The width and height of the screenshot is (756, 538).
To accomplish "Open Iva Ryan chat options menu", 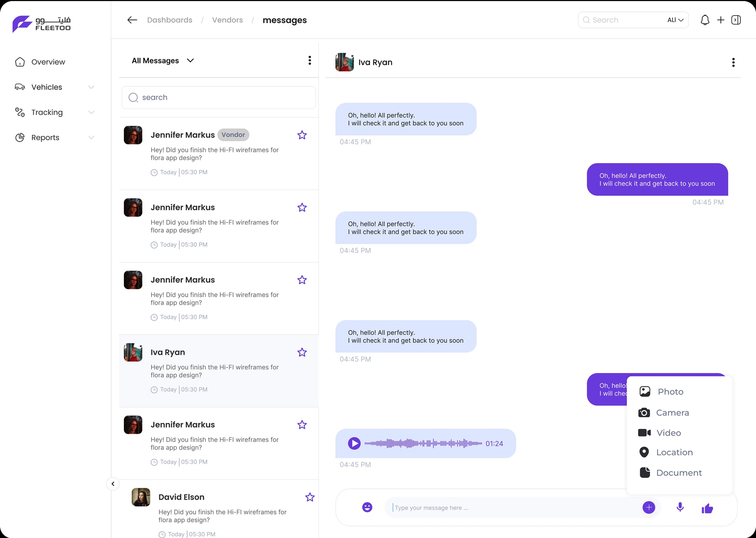I will pyautogui.click(x=733, y=63).
